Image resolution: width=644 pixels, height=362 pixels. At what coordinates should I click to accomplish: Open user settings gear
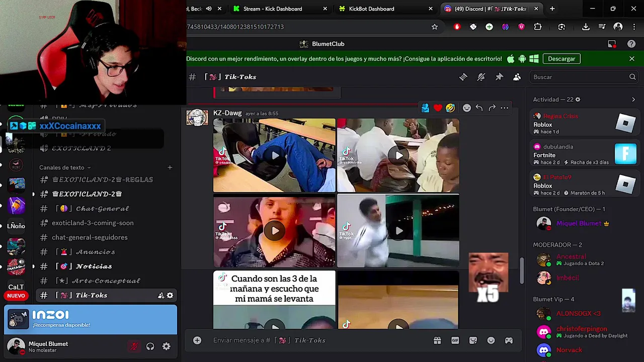[166, 346]
